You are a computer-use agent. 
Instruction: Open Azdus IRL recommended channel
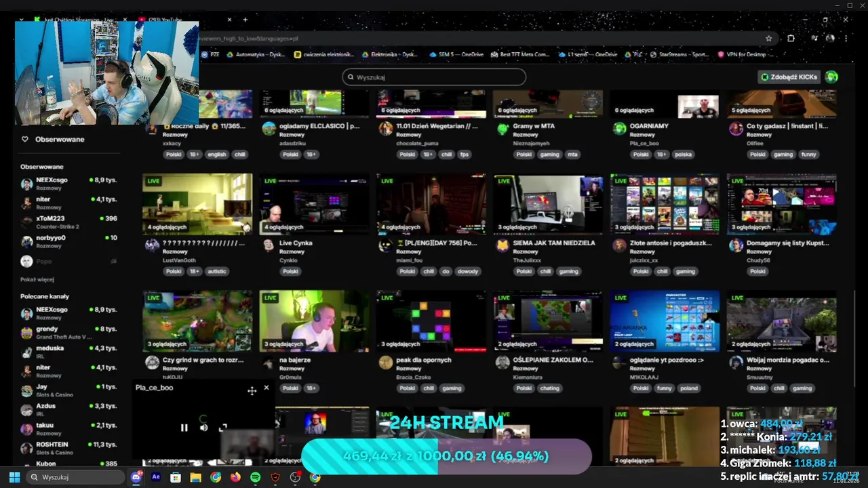68,409
